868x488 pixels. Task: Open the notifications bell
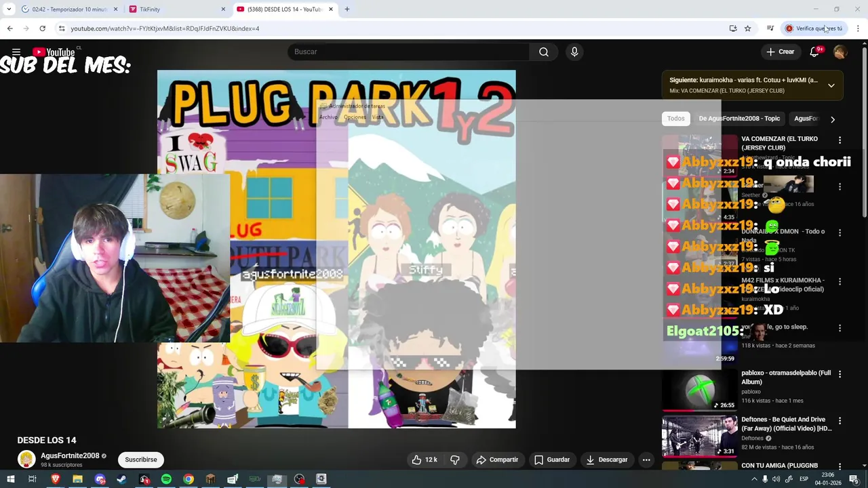click(815, 52)
